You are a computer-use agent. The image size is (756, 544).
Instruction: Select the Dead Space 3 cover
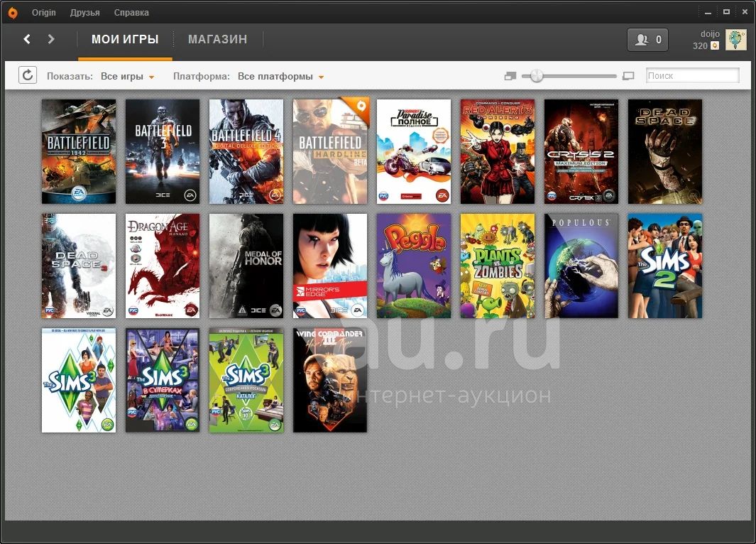click(79, 266)
